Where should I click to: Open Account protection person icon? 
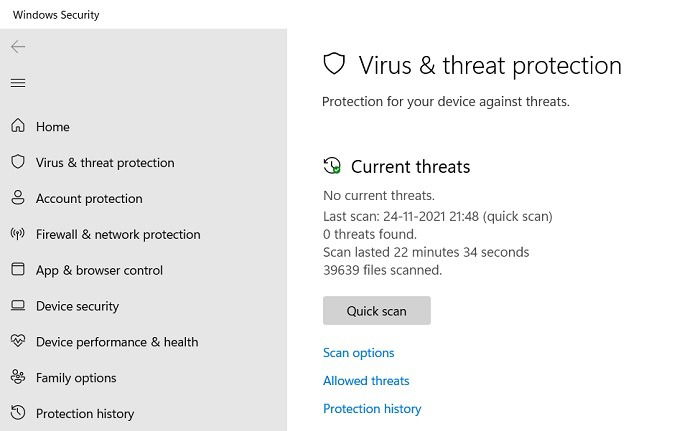(18, 197)
